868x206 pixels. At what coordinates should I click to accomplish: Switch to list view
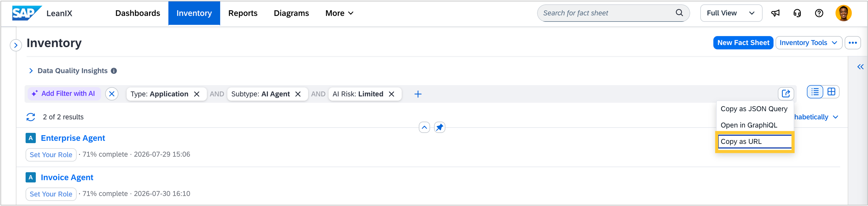coord(815,92)
